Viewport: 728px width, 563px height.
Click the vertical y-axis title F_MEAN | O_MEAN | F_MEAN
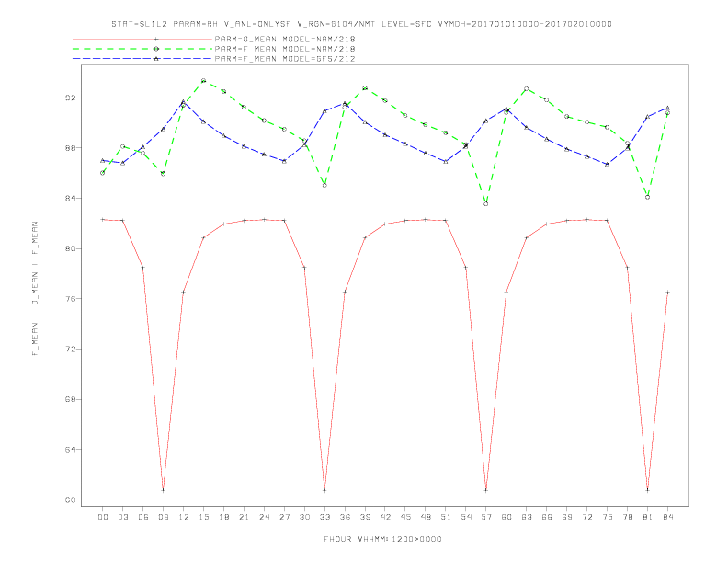tap(35, 289)
